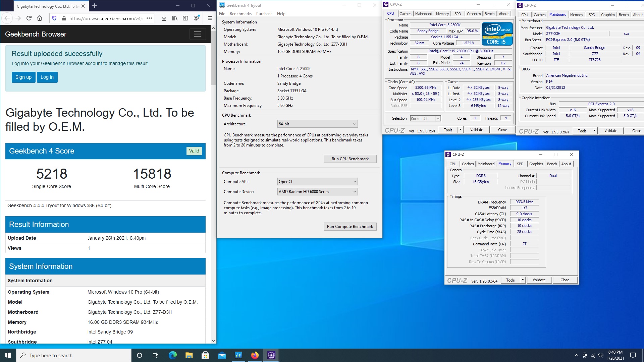Go to Firefox home page icon
The image size is (644, 362).
40,18
